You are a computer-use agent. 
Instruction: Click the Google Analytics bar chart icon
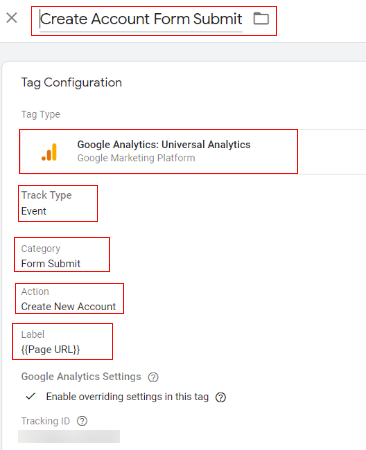coord(49,152)
